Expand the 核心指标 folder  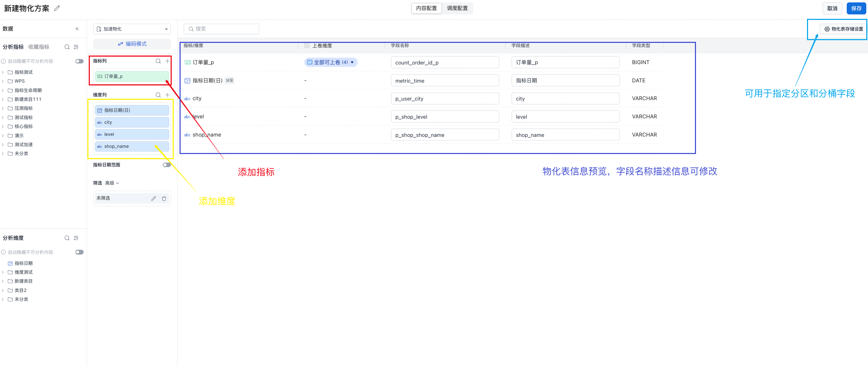pos(3,127)
